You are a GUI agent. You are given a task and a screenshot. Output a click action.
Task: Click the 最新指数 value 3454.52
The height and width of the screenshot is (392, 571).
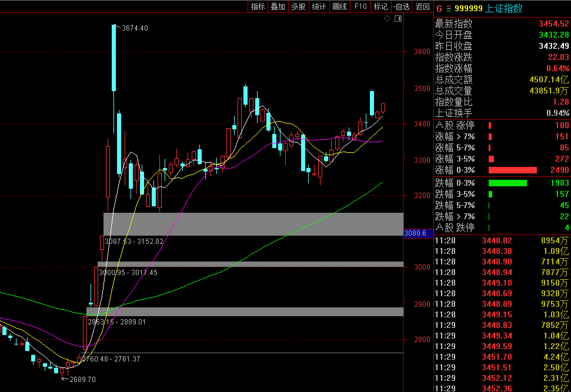point(553,24)
